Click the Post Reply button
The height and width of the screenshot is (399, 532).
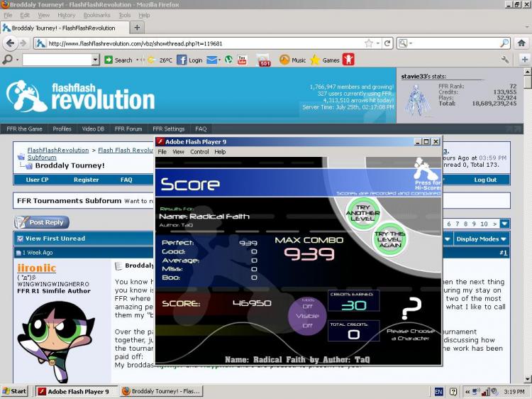(42, 222)
